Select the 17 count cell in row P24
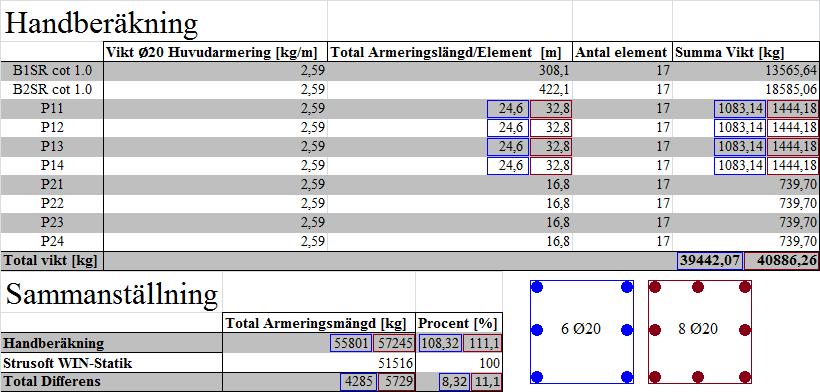This screenshot has height=392, width=820. click(663, 241)
